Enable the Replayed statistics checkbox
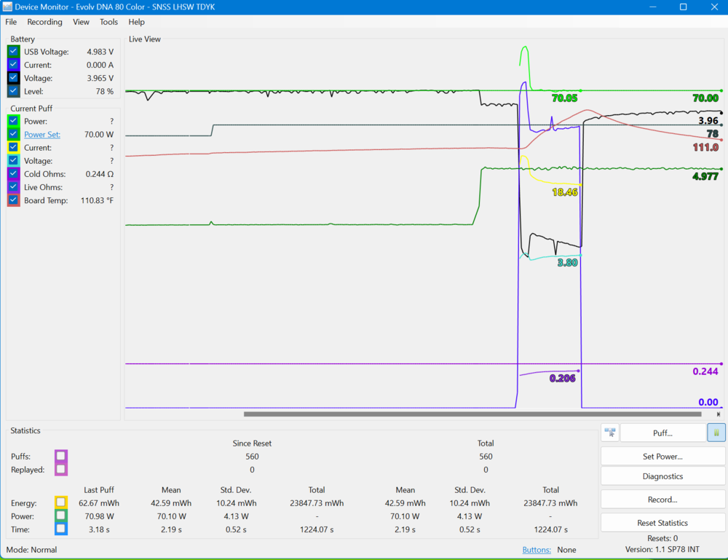728x560 pixels. pyautogui.click(x=61, y=470)
